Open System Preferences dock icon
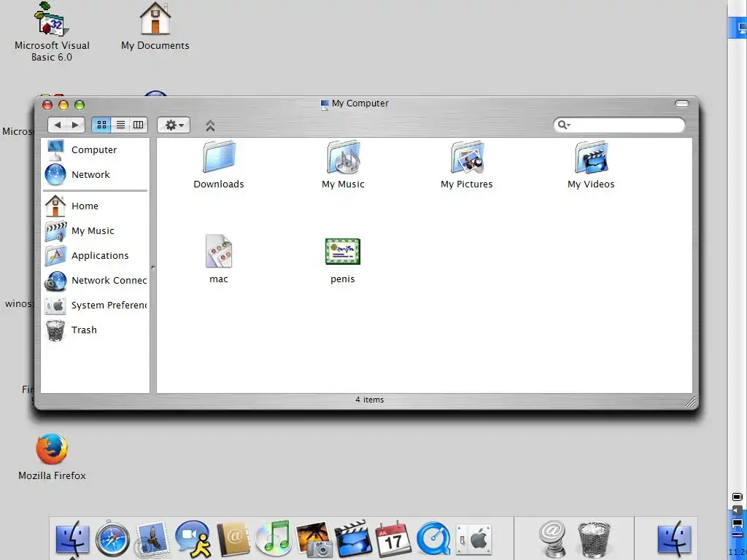Image resolution: width=747 pixels, height=560 pixels. (473, 540)
